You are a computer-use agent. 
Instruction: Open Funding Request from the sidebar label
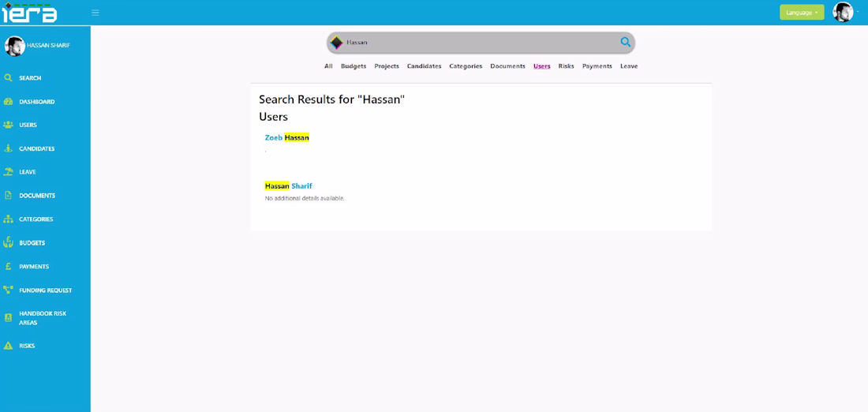46,290
